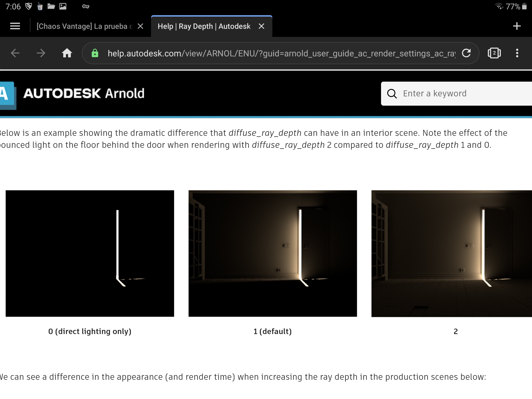Image resolution: width=532 pixels, height=399 pixels.
Task: Open the direct lighting only render image
Action: coord(90,253)
